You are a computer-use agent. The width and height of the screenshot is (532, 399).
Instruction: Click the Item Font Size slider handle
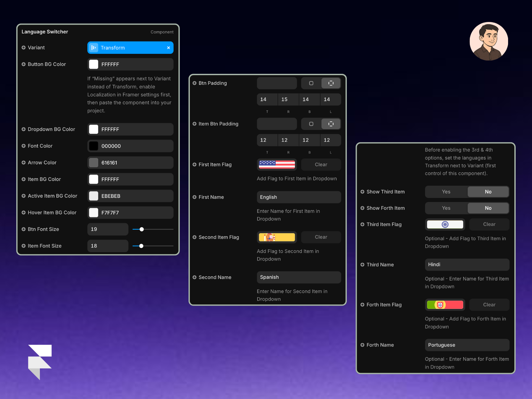(141, 246)
